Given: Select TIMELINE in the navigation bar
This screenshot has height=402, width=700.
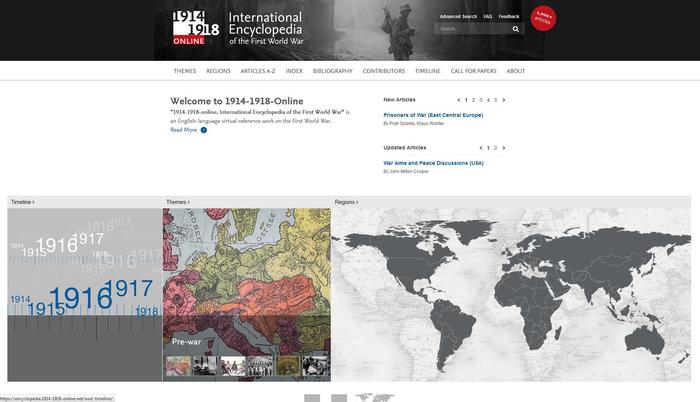Looking at the screenshot, I should coord(428,71).
